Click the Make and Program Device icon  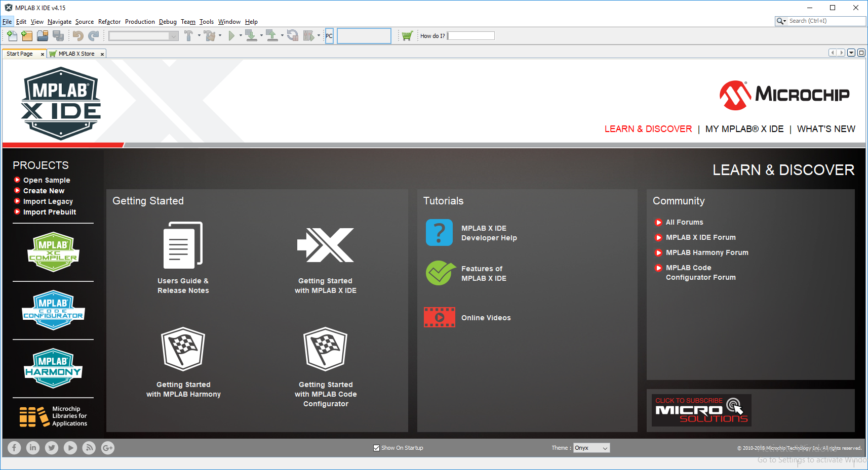(251, 35)
